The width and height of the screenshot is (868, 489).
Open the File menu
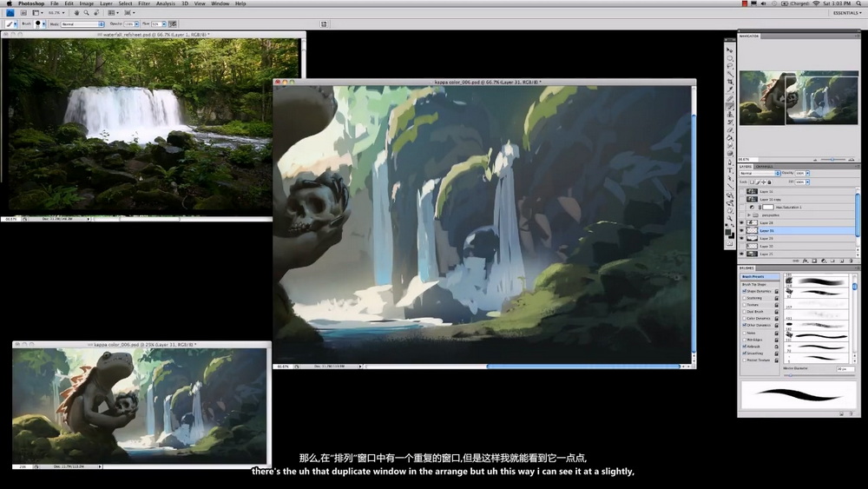[54, 3]
